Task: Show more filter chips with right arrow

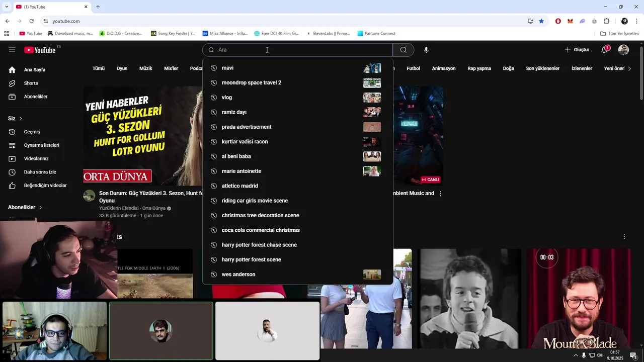Action: pyautogui.click(x=629, y=68)
